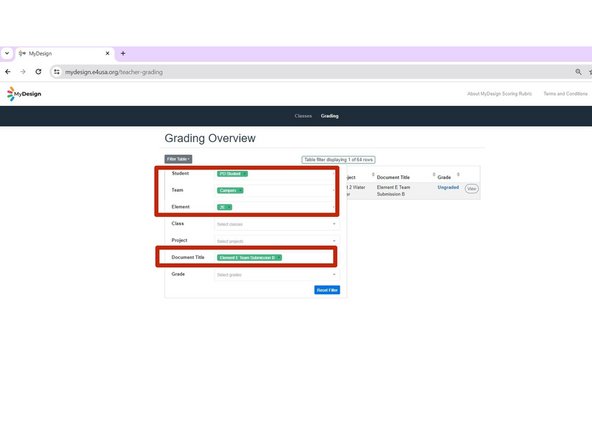
Task: Open a new browser tab
Action: pos(123,53)
